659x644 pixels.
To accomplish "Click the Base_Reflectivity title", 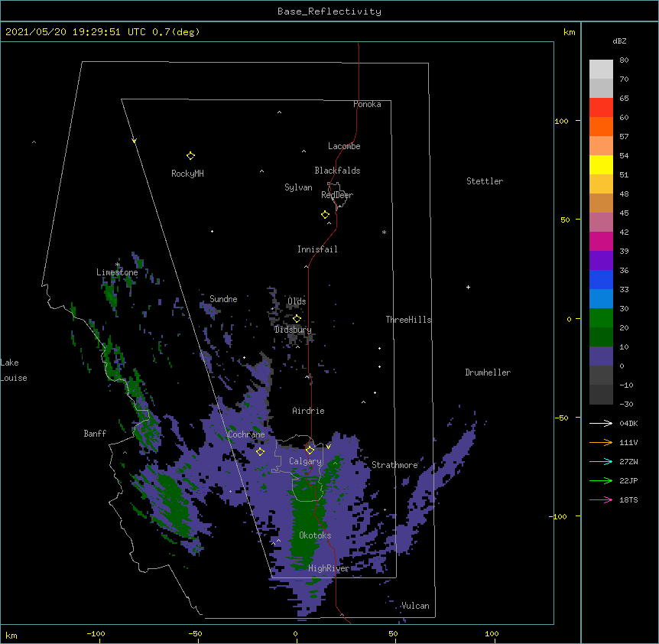I will pos(329,11).
